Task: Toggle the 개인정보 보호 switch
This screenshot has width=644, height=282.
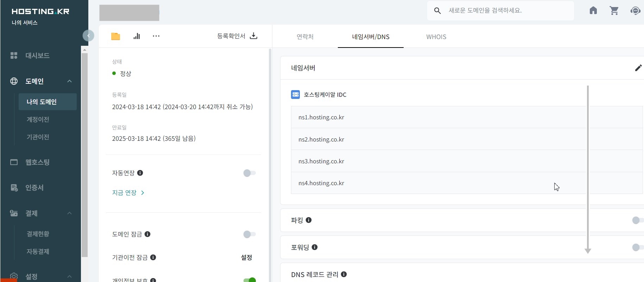Action: [x=250, y=280]
